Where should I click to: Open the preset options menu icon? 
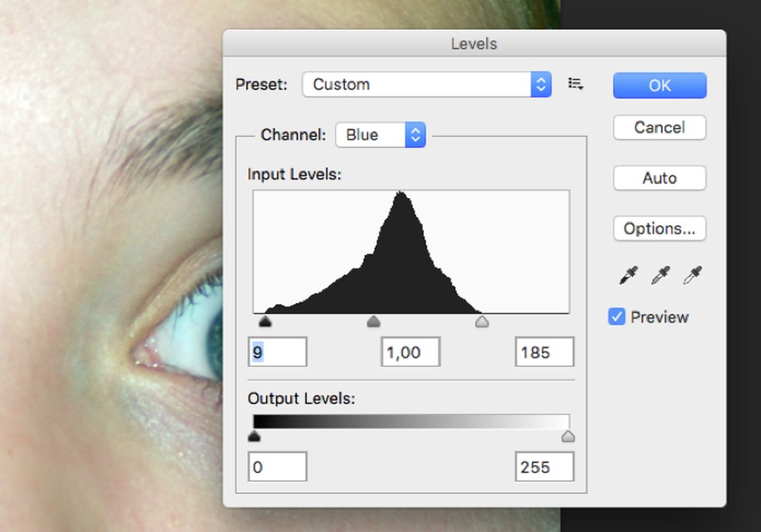pos(575,84)
